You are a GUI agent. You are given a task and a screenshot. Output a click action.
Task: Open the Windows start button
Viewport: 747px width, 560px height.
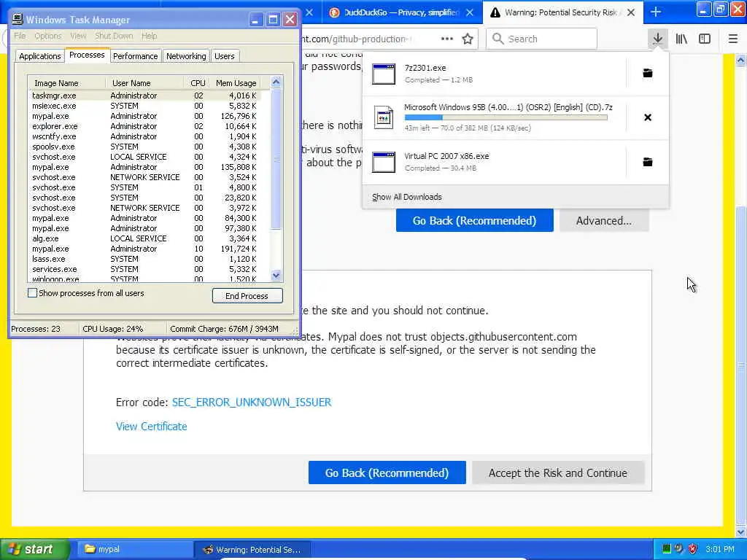[x=34, y=549]
